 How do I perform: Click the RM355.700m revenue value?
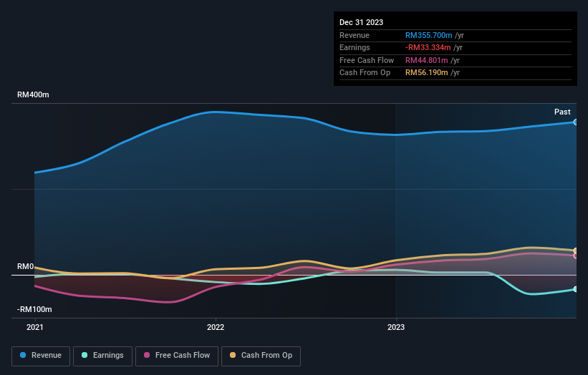(428, 35)
